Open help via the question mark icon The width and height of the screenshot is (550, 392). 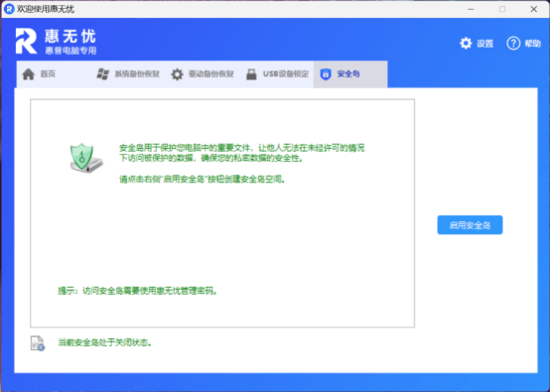point(513,43)
